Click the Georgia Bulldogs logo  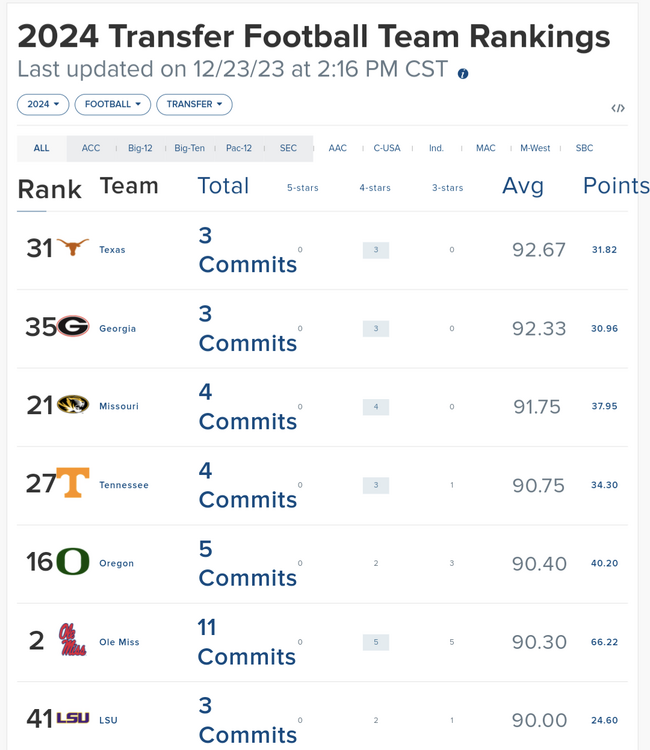pyautogui.click(x=72, y=327)
